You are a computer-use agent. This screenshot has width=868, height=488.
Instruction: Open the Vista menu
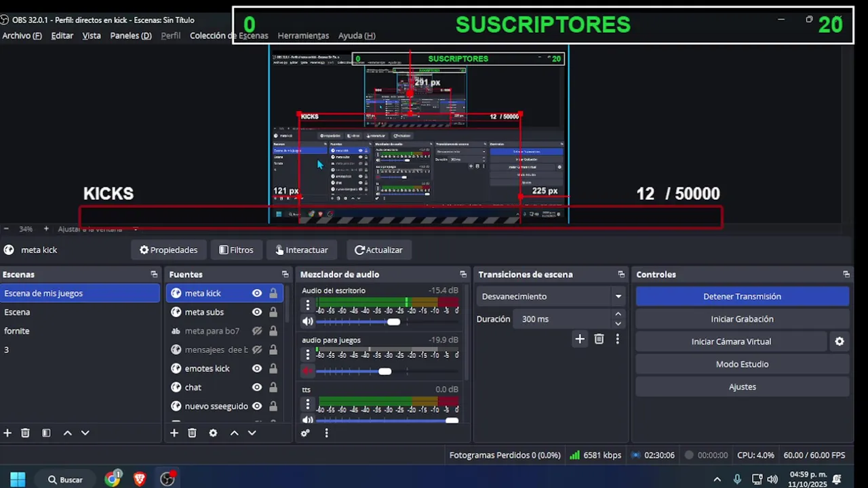(92, 35)
